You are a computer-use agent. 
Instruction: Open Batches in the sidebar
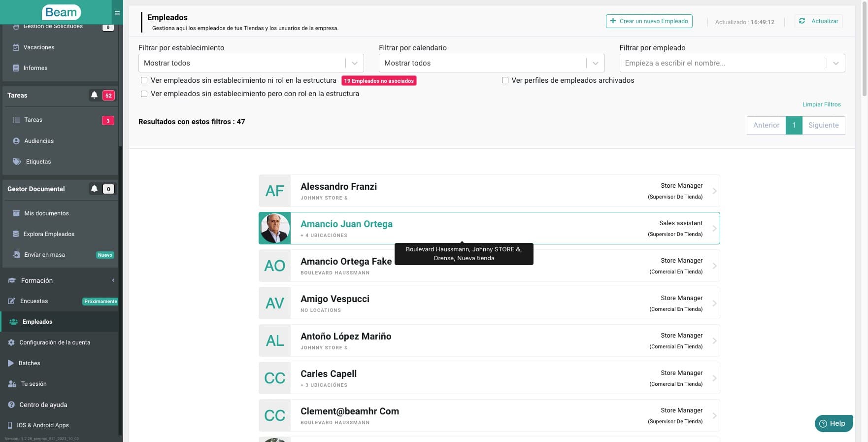click(x=30, y=363)
